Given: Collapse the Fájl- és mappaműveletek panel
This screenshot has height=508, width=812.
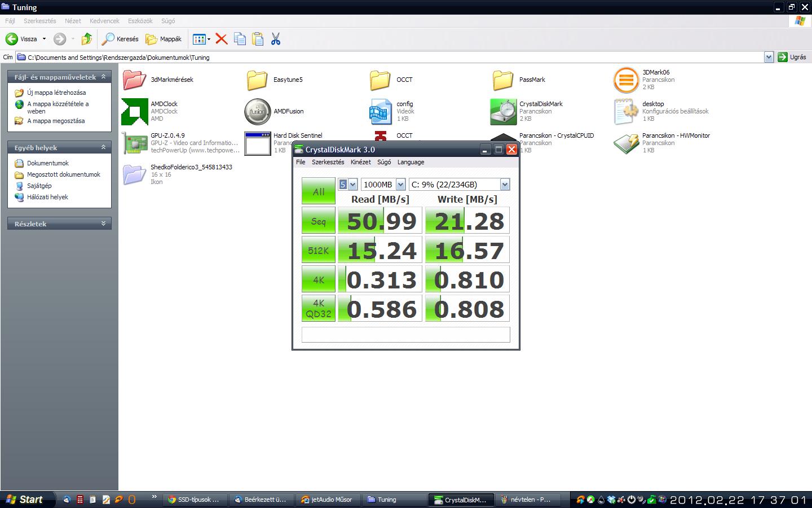Looking at the screenshot, I should pos(103,77).
